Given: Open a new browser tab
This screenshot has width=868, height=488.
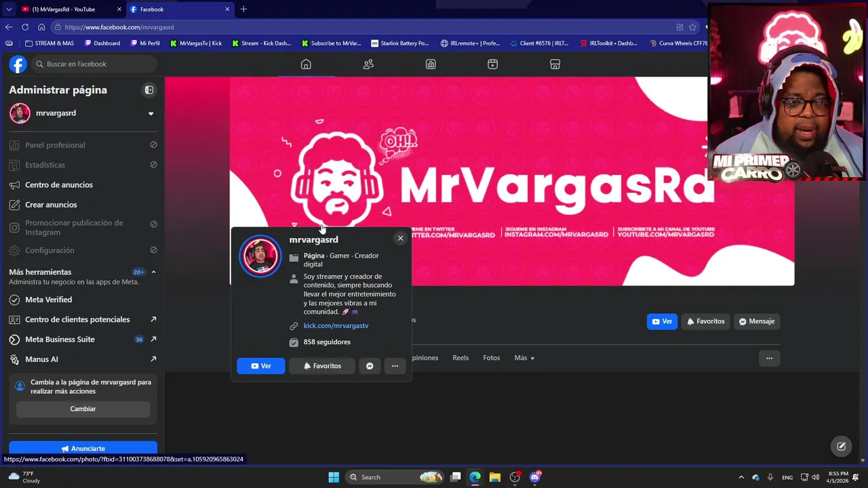Looking at the screenshot, I should click(243, 9).
